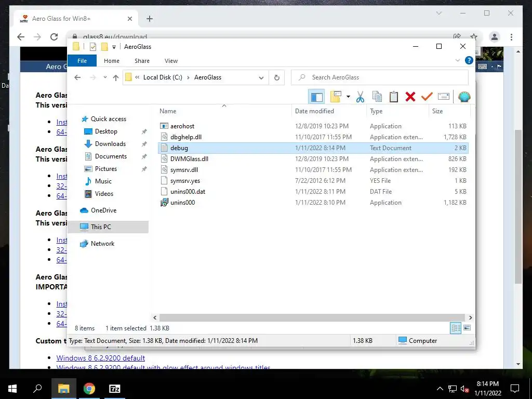This screenshot has width=532, height=399.
Task: Open the Classic Shell settings shell icon
Action: click(x=464, y=97)
